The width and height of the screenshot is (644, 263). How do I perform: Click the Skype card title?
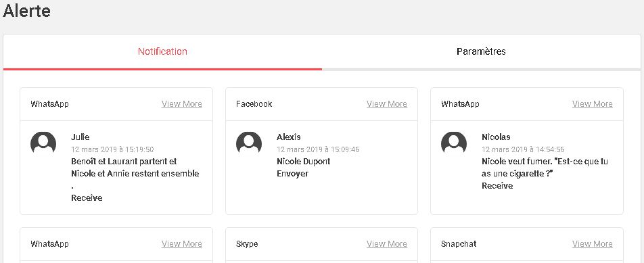(x=247, y=243)
